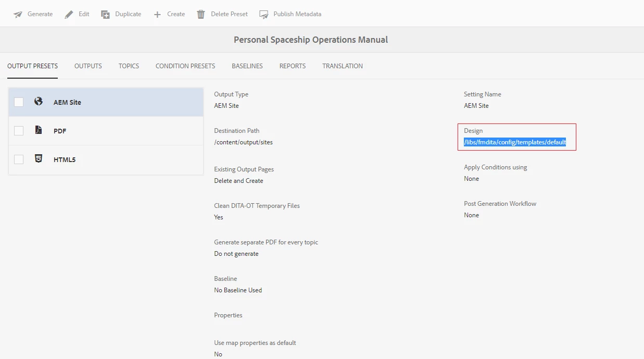
Task: Click the Duplicate icon in toolbar
Action: [x=106, y=15]
